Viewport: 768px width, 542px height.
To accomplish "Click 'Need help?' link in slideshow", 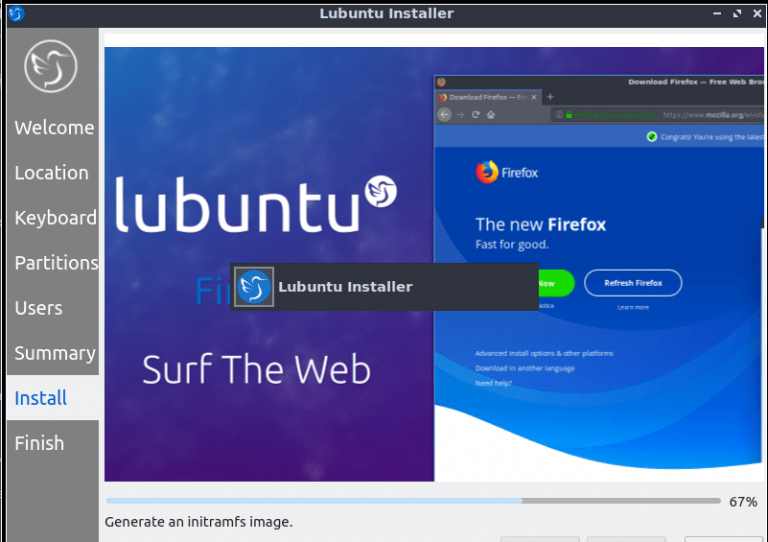I will tap(493, 383).
